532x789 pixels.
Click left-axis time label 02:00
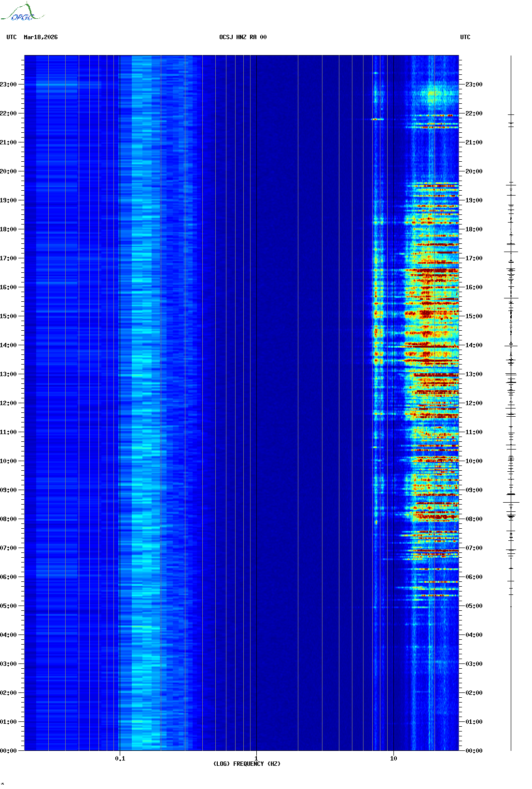coord(8,693)
